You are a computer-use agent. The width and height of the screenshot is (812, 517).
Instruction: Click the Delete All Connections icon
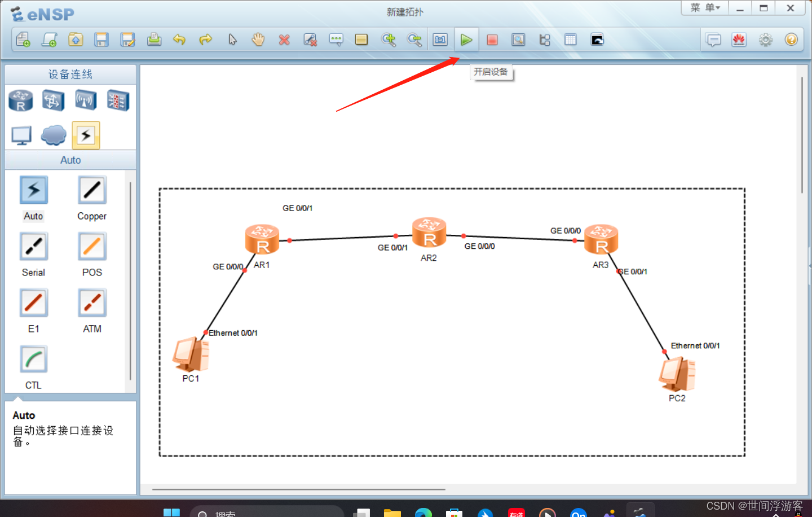coord(310,40)
